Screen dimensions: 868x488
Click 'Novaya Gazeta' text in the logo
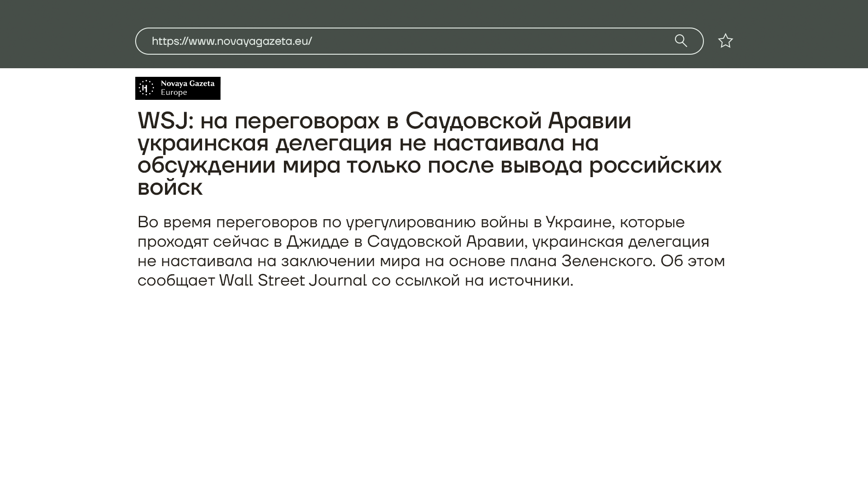click(x=188, y=84)
